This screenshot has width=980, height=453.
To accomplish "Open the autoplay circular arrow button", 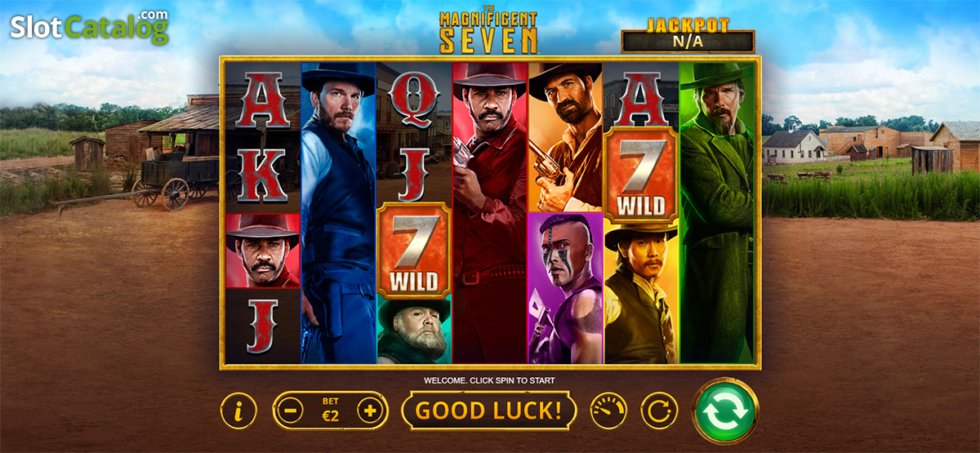I will pos(658,411).
